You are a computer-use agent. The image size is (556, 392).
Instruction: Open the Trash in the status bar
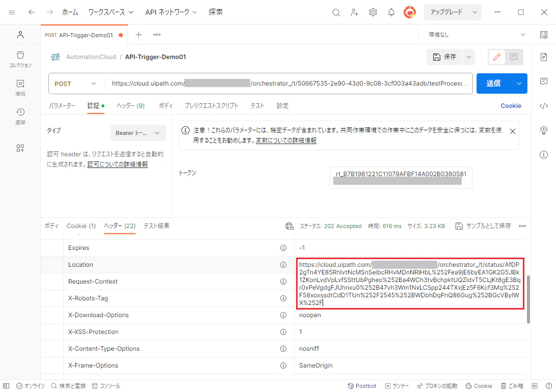pyautogui.click(x=512, y=386)
